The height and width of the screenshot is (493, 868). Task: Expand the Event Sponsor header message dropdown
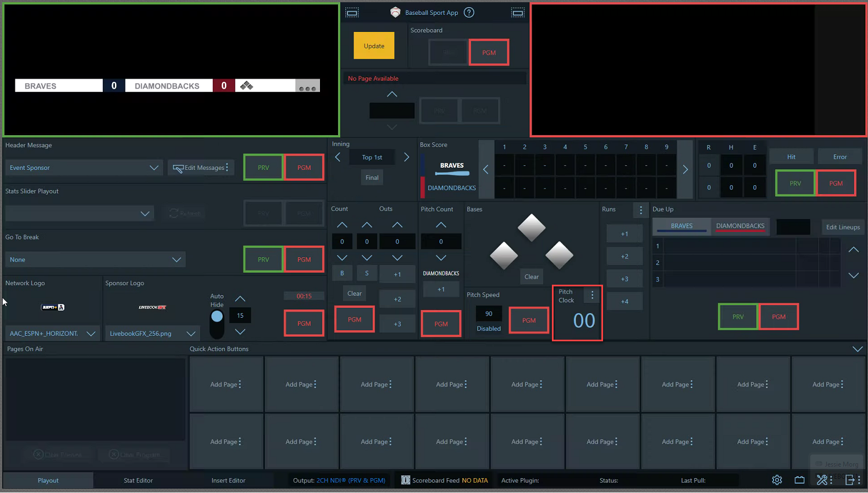pos(154,168)
